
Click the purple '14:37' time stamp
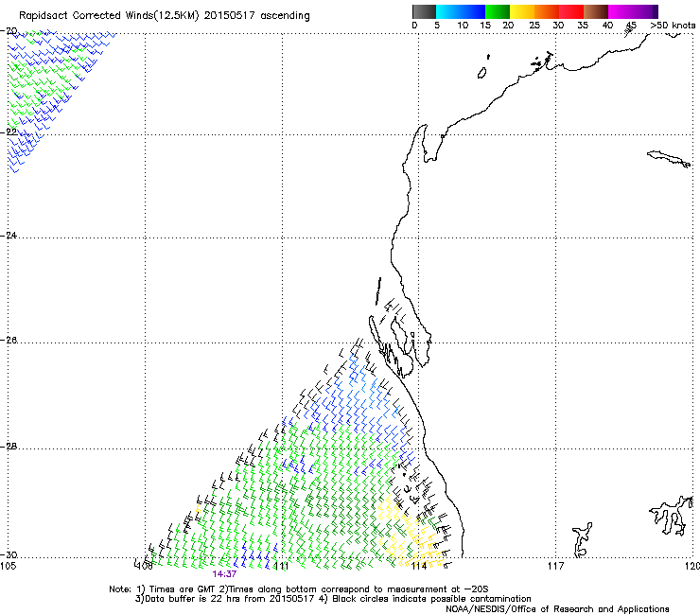tap(224, 574)
